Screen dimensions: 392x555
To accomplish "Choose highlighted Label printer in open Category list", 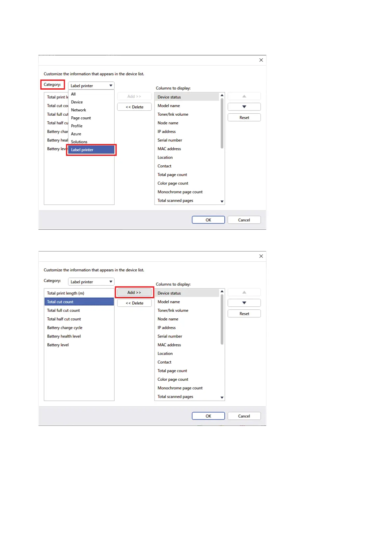I will click(91, 150).
